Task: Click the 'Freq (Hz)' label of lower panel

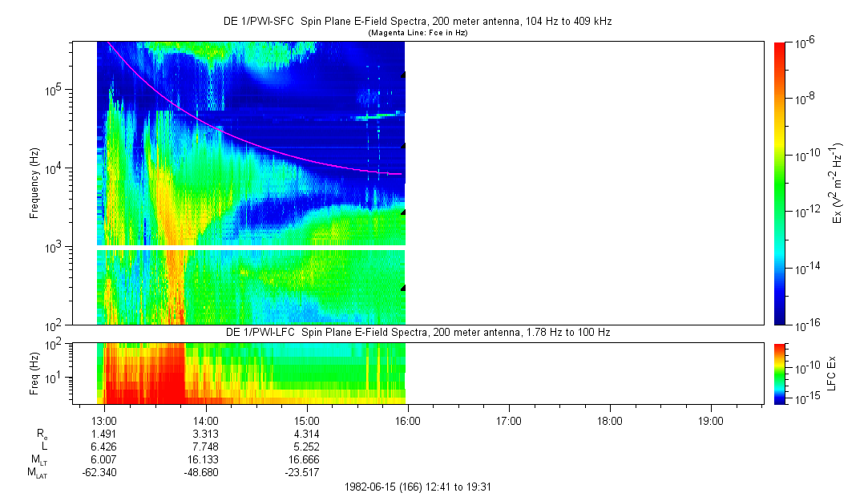Action: 34,373
